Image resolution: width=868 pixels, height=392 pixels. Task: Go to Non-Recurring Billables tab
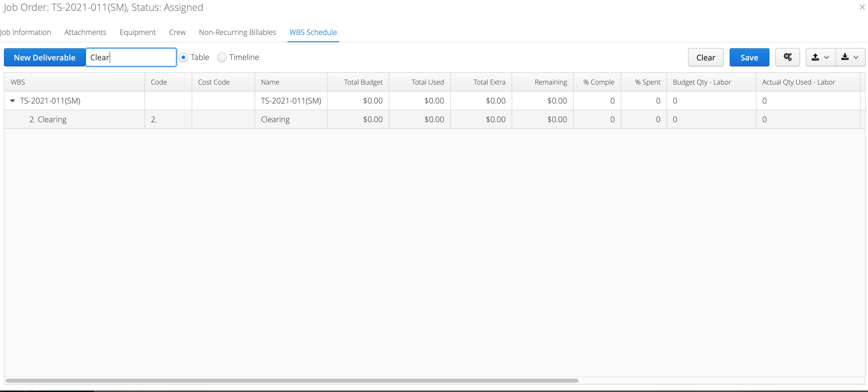click(237, 32)
